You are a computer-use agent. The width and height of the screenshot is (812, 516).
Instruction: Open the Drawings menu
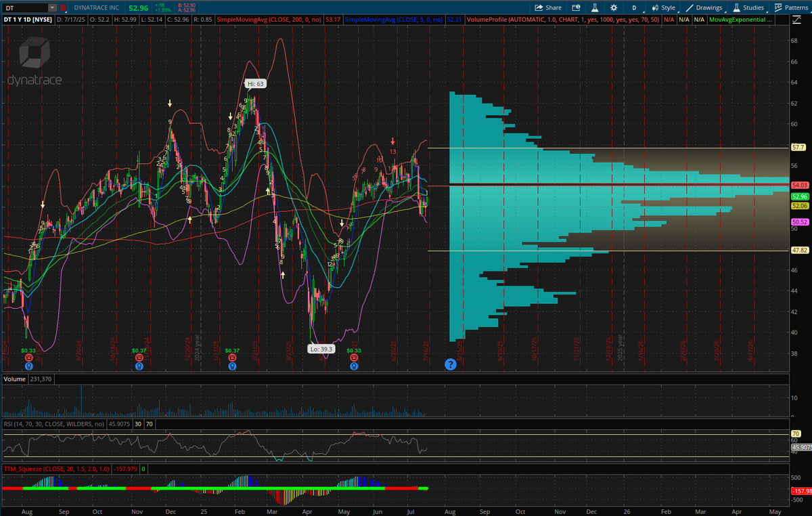point(704,7)
